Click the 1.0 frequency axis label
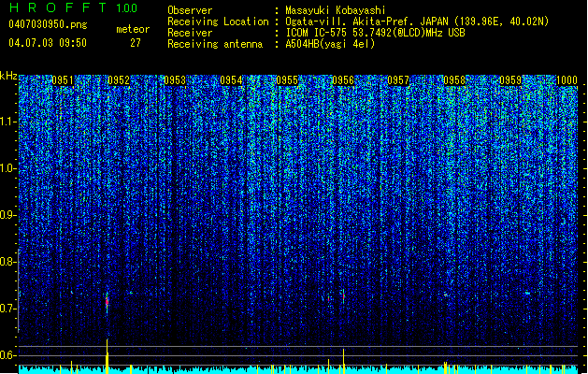 click(x=8, y=168)
